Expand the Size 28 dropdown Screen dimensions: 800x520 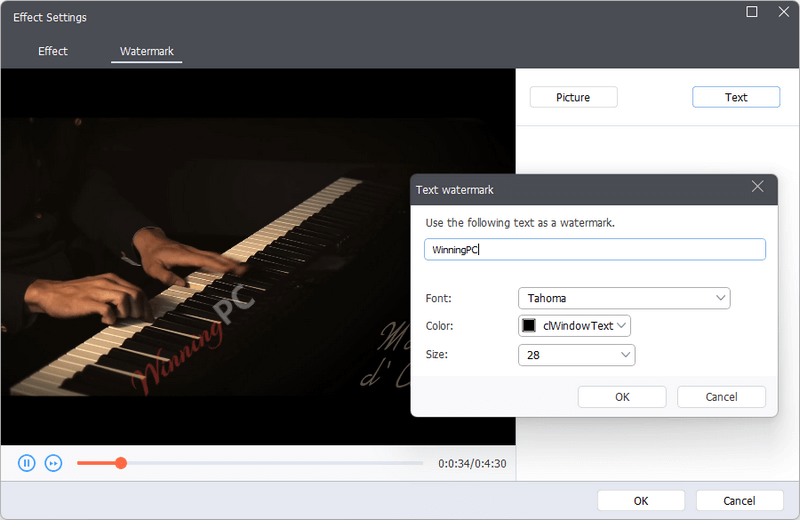click(x=577, y=355)
